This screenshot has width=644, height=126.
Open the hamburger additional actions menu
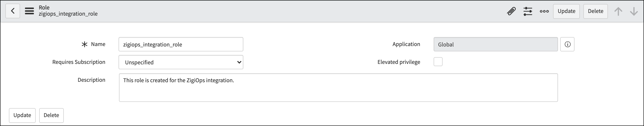point(29,11)
